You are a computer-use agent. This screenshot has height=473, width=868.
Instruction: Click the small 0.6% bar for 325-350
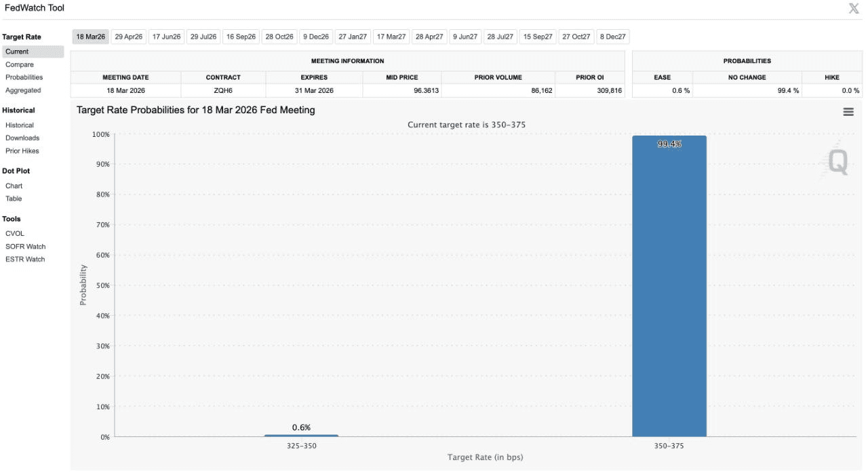coord(301,435)
